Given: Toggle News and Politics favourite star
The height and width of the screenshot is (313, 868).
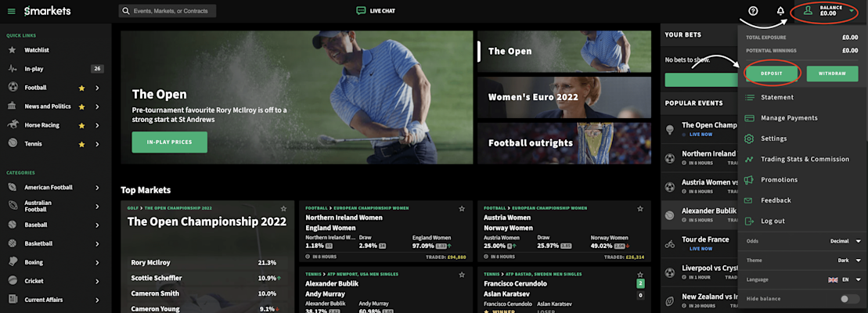Looking at the screenshot, I should (81, 106).
